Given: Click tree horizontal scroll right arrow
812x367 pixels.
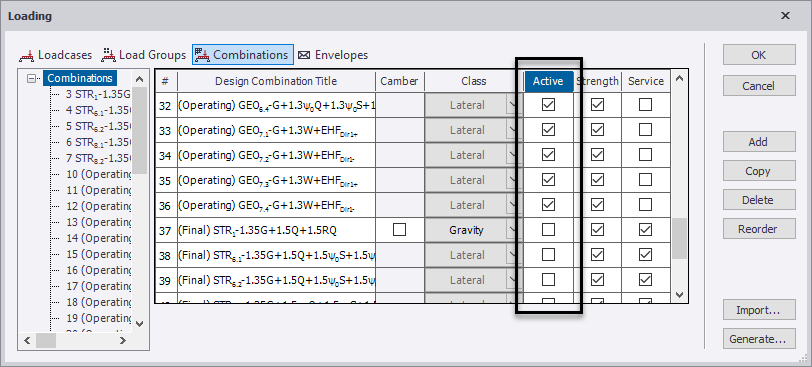Looking at the screenshot, I should pyautogui.click(x=123, y=340).
